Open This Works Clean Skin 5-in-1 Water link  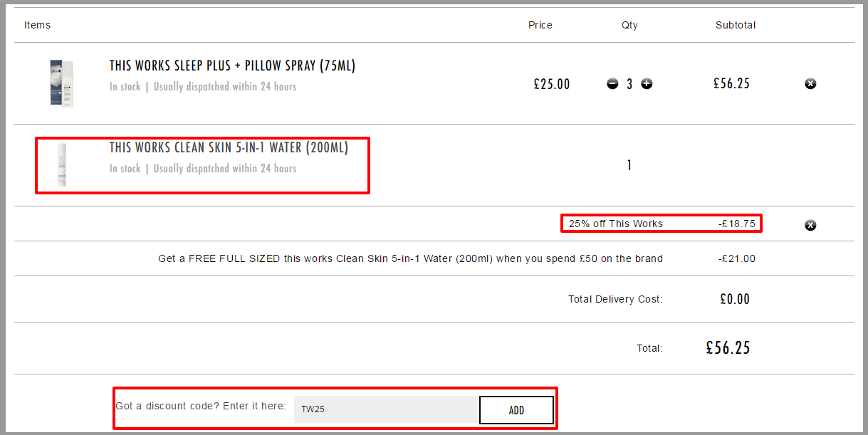click(229, 147)
